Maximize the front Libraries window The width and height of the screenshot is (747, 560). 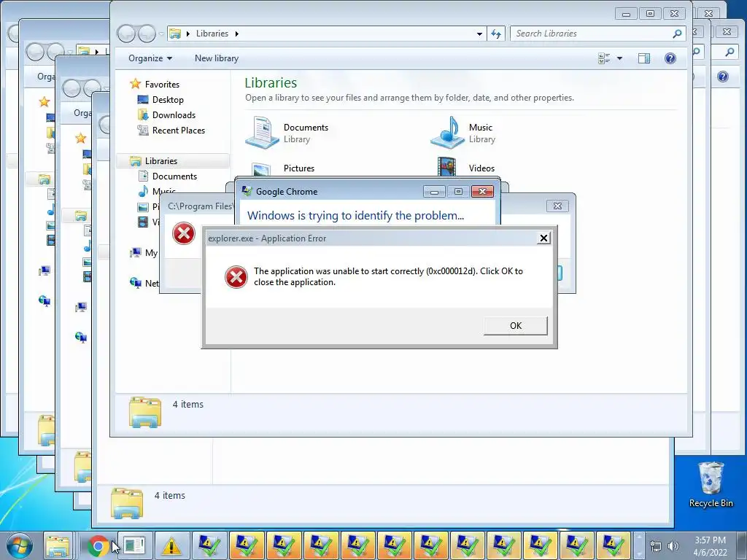click(650, 14)
